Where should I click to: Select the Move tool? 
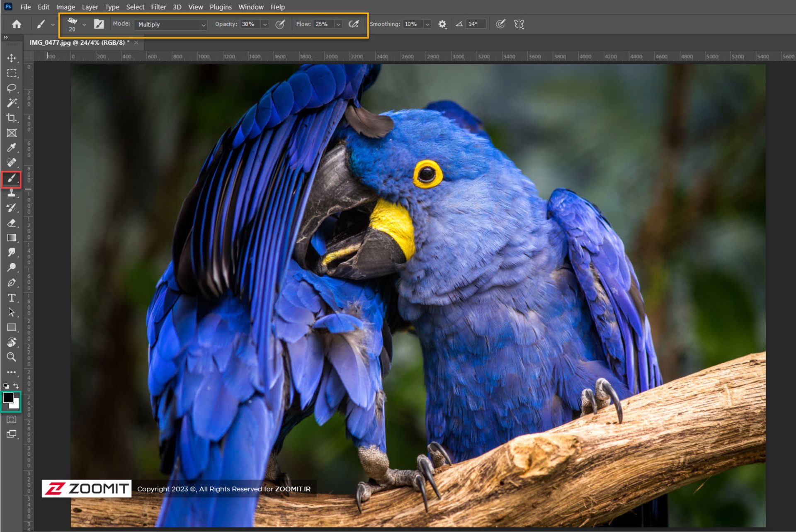(x=12, y=58)
